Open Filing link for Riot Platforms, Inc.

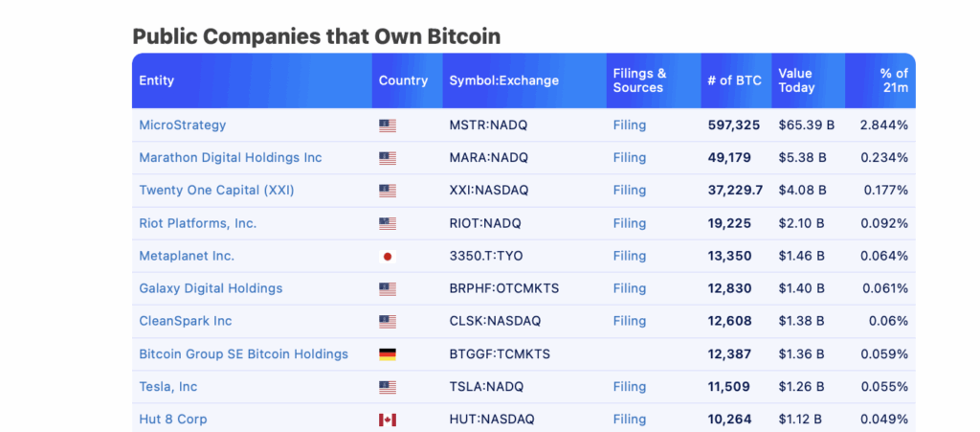(630, 223)
